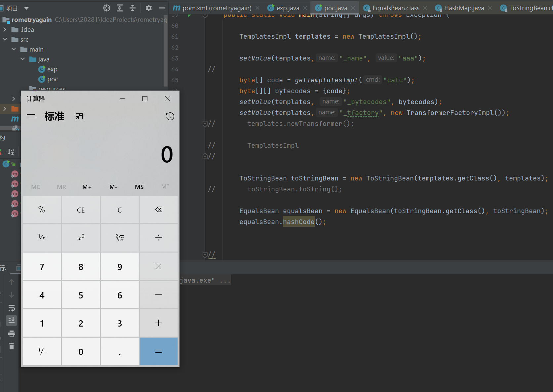This screenshot has width=553, height=392.
Task: Toggle the sign with Calculator +/- key
Action: tap(42, 351)
